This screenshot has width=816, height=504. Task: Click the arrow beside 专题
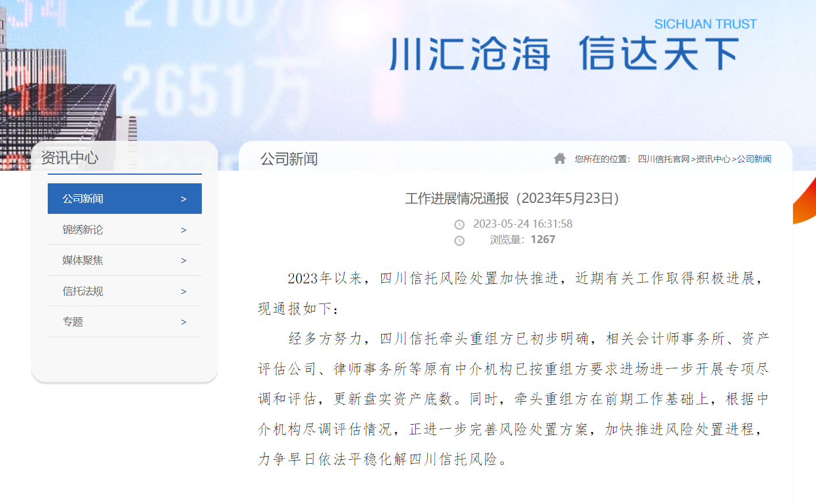[x=183, y=322]
